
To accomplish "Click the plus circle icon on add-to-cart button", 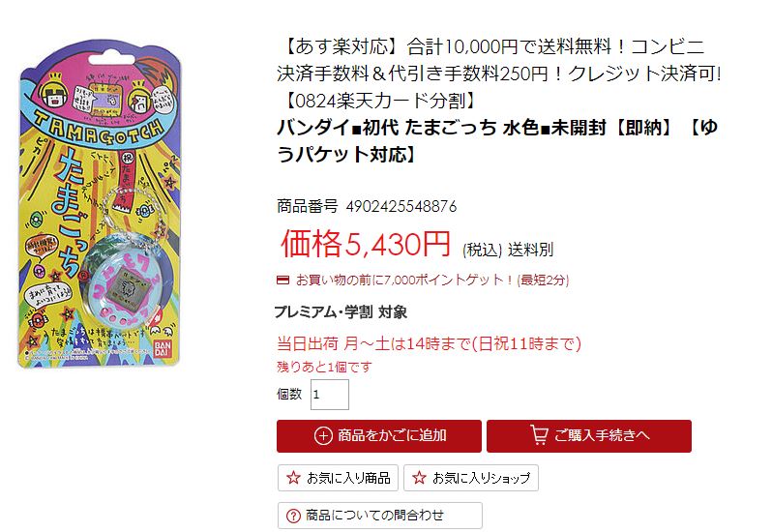I will point(323,435).
